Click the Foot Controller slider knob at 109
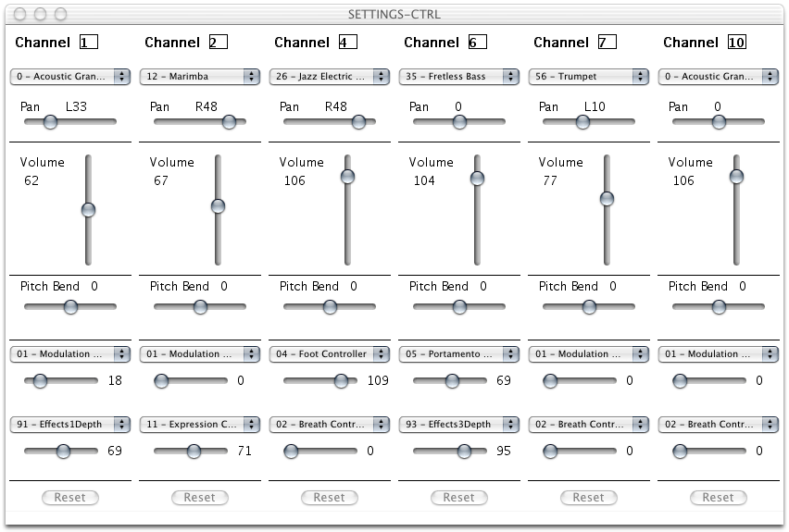The width and height of the screenshot is (789, 532). pos(341,381)
